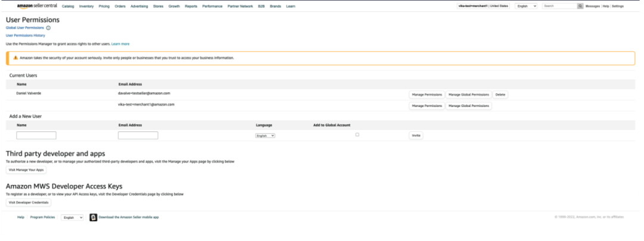Open the footer English language dropdown

click(x=72, y=218)
